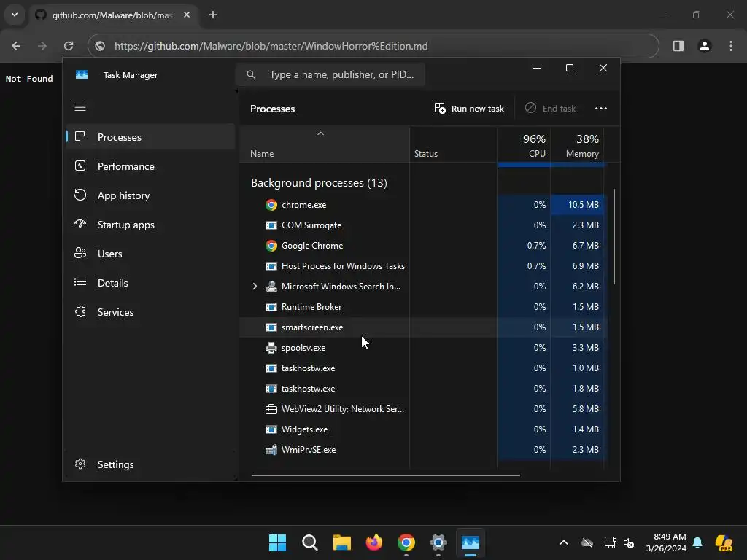Click the search magnifier icon in Task Manager
The height and width of the screenshot is (560, 747).
click(x=251, y=74)
